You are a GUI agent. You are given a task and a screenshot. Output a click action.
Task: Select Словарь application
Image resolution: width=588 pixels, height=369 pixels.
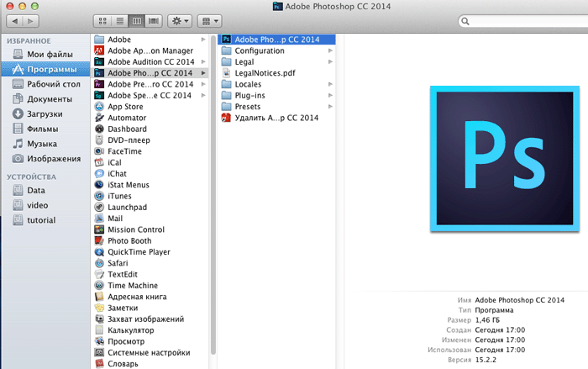pos(150,364)
